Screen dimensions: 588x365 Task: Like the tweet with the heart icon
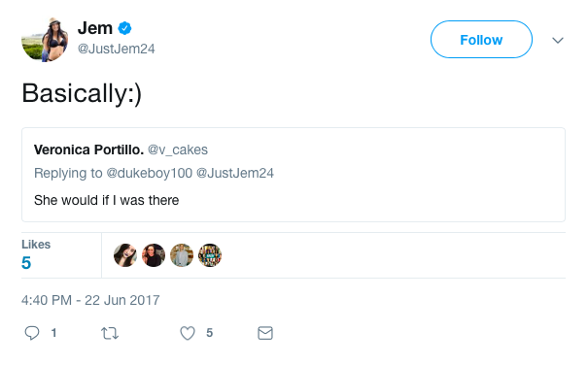[x=188, y=333]
